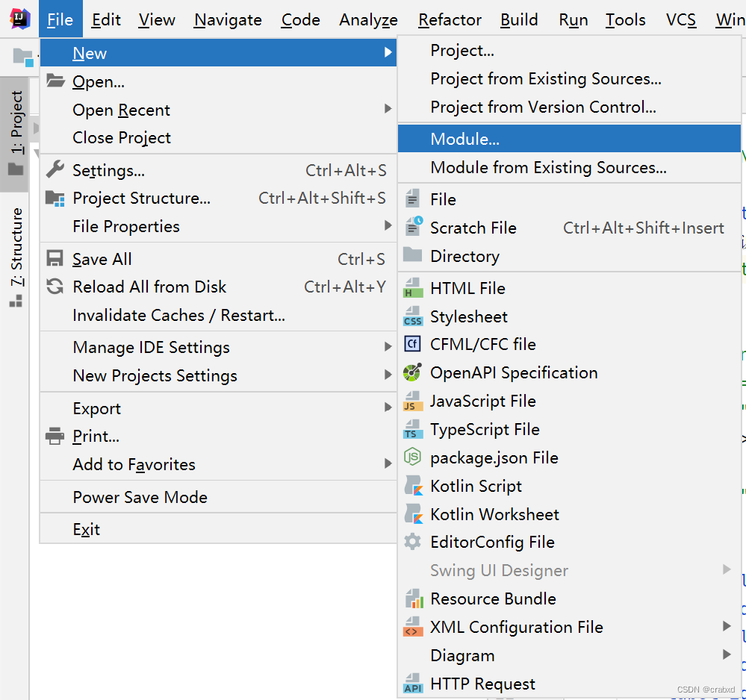Click the API HTTP Request icon
This screenshot has height=700, width=746.
click(412, 684)
